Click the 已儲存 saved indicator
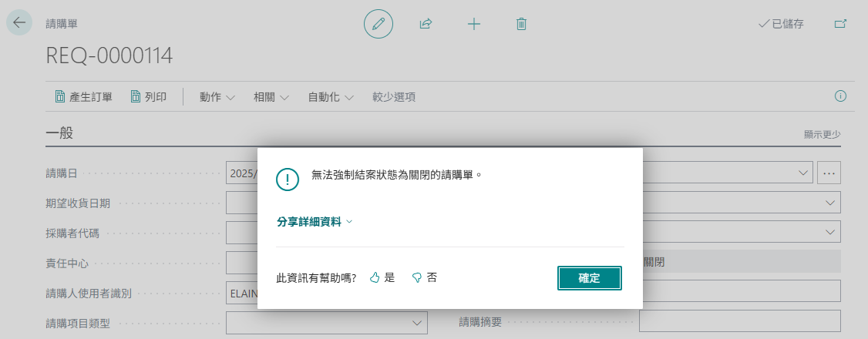868x339 pixels. click(x=781, y=24)
